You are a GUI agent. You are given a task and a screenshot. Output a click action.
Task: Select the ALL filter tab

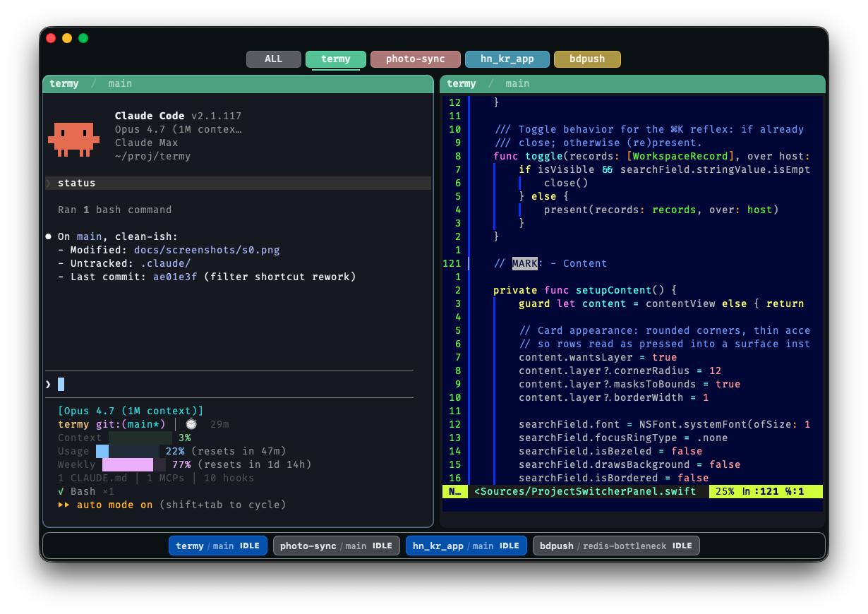(273, 59)
